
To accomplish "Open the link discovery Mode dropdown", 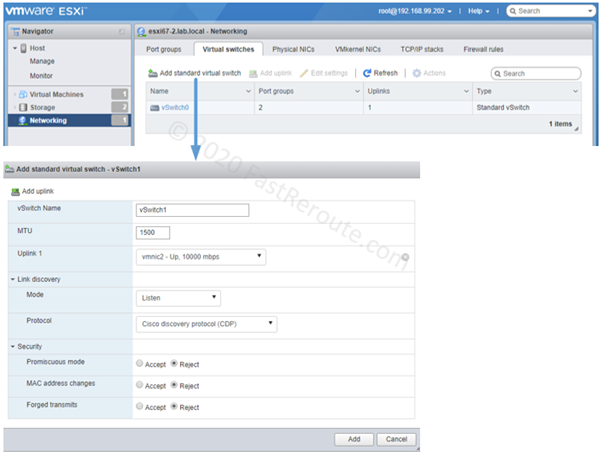I will click(x=178, y=298).
